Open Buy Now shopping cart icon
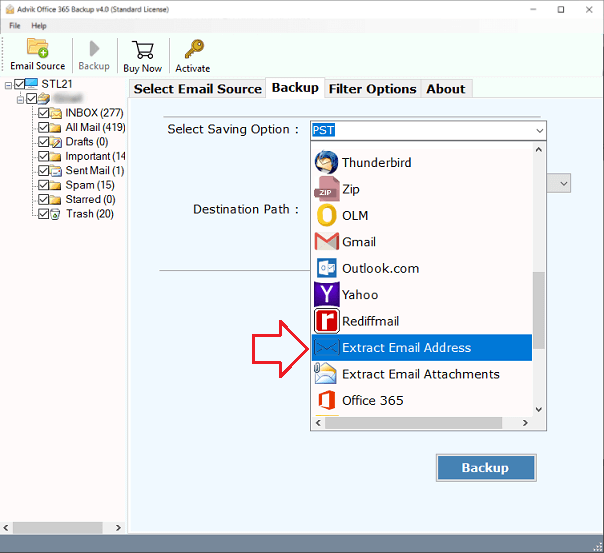This screenshot has height=553, width=604. pyautogui.click(x=143, y=50)
